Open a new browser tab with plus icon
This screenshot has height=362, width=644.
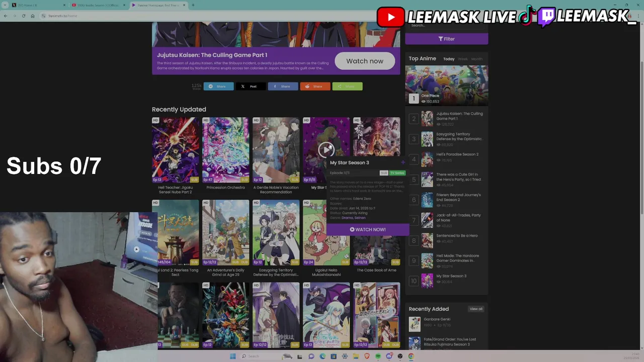point(193,5)
